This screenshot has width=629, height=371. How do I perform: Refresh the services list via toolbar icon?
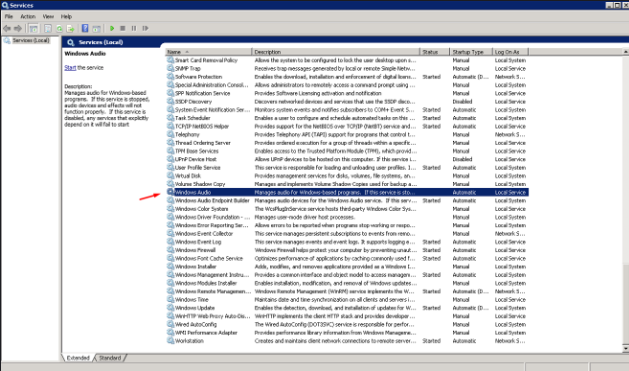59,28
